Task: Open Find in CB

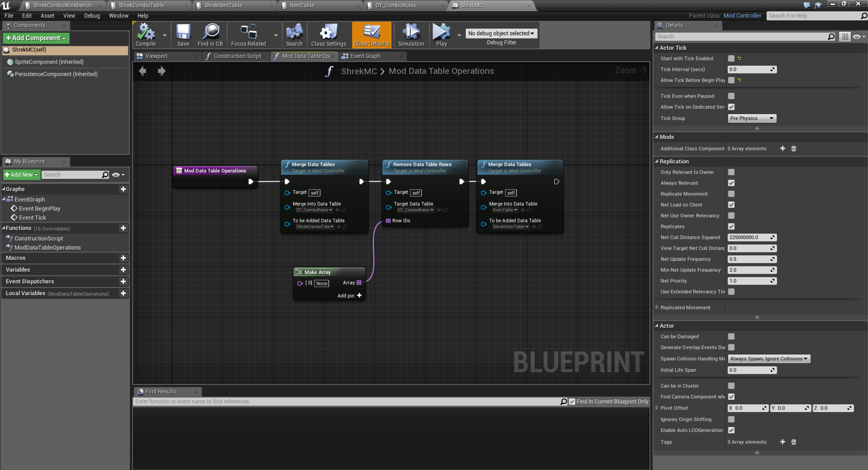Action: tap(210, 34)
